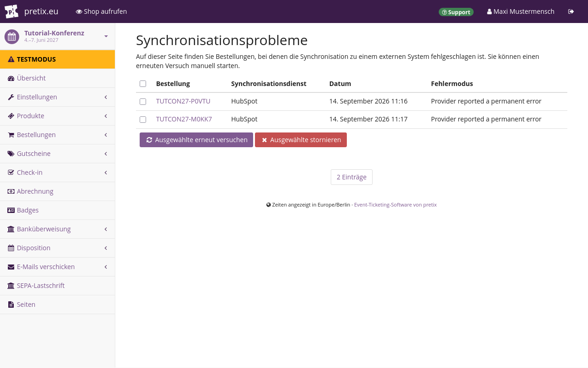
Task: Click the X icon in the cancel button
Action: (265, 140)
